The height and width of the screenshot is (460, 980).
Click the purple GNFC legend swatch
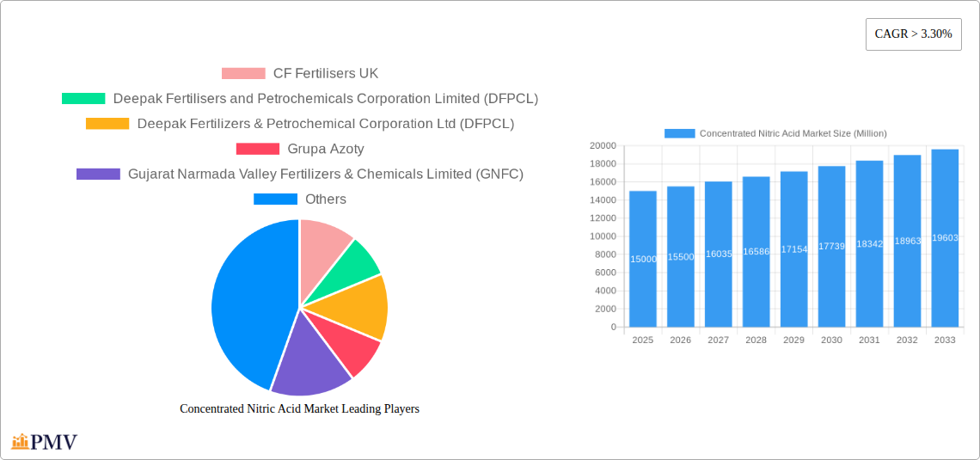98,174
